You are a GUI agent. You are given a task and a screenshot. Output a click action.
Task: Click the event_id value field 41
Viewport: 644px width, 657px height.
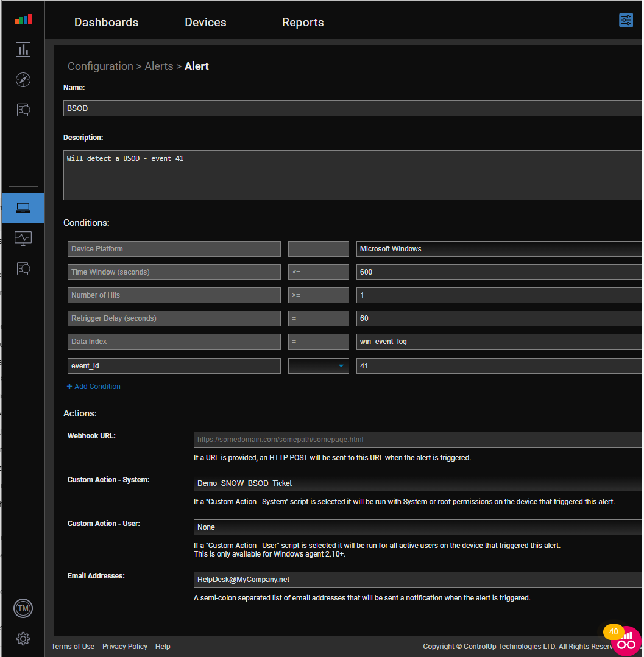pyautogui.click(x=498, y=366)
